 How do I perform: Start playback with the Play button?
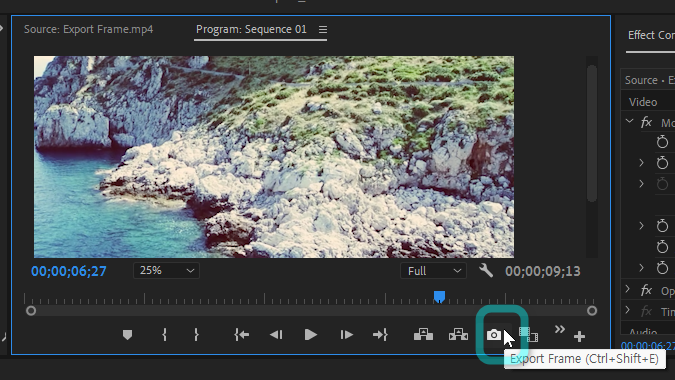(x=310, y=335)
